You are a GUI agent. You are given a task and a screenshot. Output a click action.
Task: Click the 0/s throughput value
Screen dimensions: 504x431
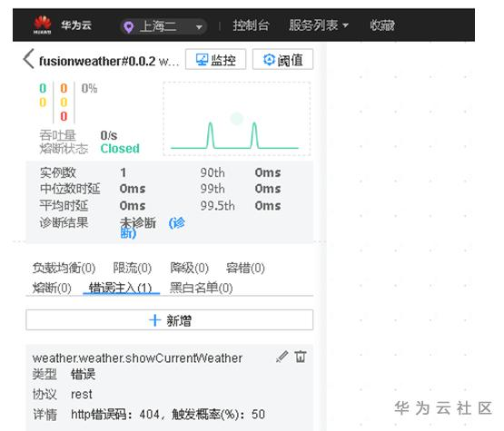pyautogui.click(x=109, y=135)
